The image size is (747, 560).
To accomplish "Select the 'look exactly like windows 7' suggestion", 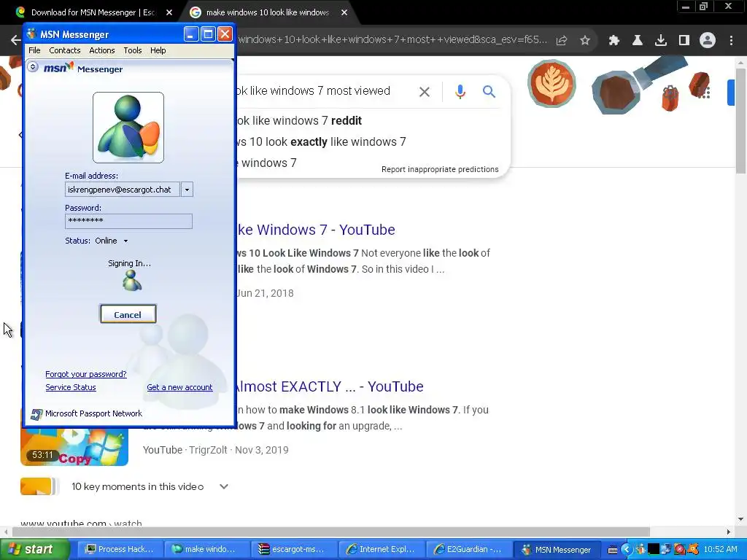I will pyautogui.click(x=322, y=142).
